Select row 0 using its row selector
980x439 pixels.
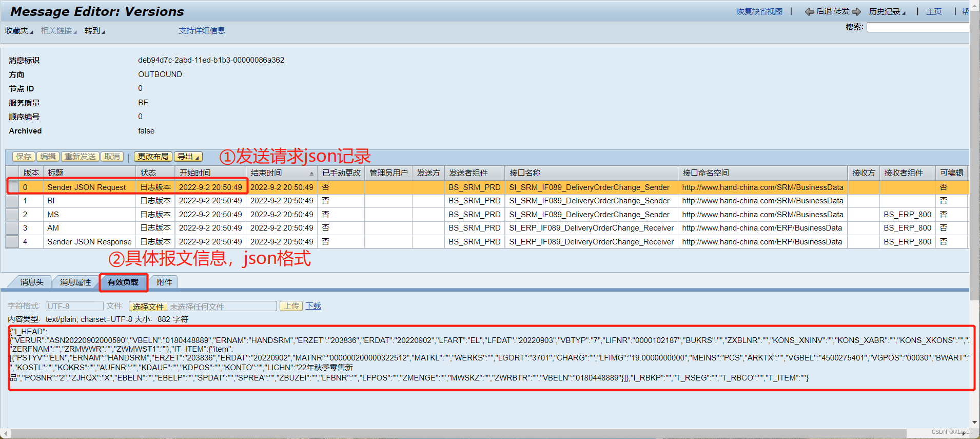click(x=12, y=187)
